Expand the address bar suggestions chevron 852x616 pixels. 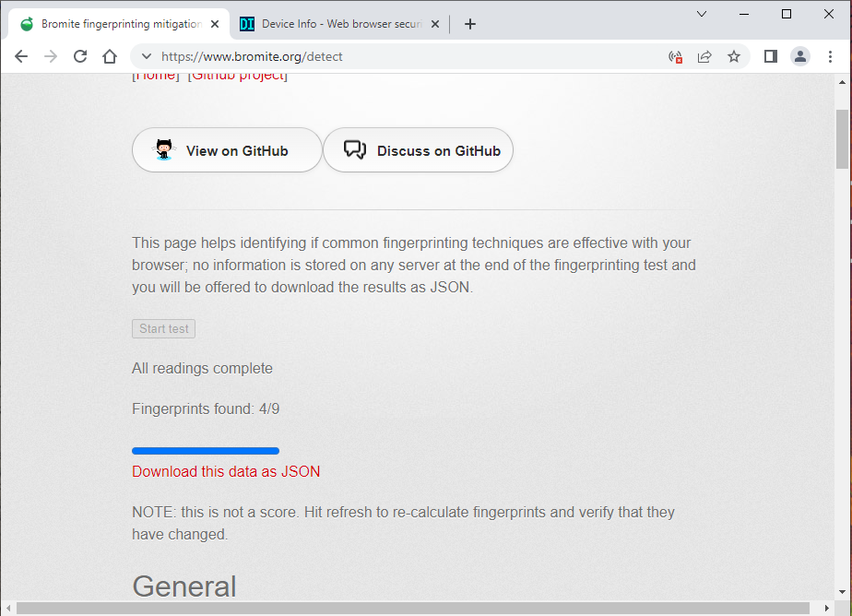click(146, 56)
